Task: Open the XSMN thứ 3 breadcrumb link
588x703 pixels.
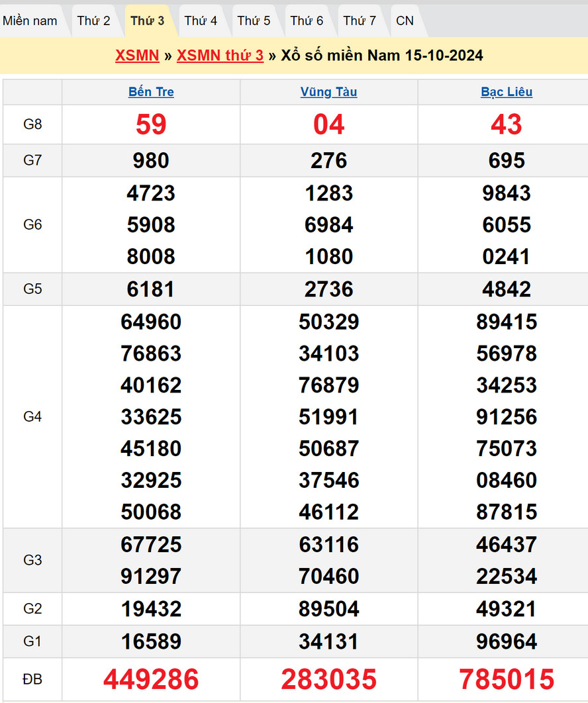Action: 220,55
